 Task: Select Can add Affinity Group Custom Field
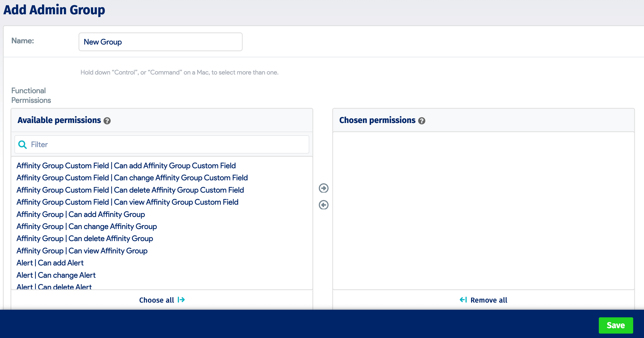[126, 166]
